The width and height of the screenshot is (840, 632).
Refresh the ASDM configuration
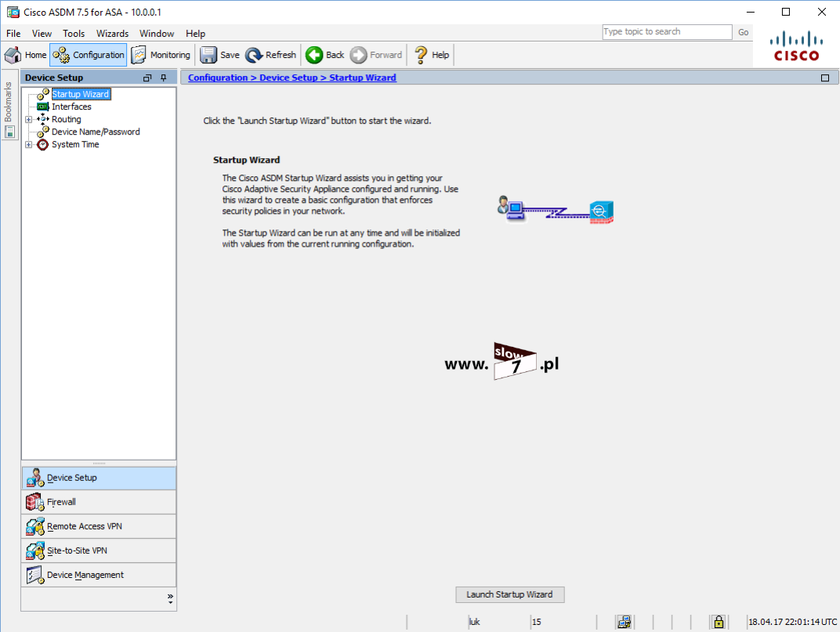(270, 55)
